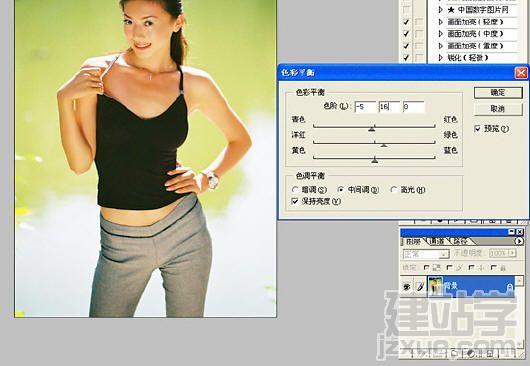Select the 暗调 shadows radio button
This screenshot has width=530, height=366.
tap(295, 190)
